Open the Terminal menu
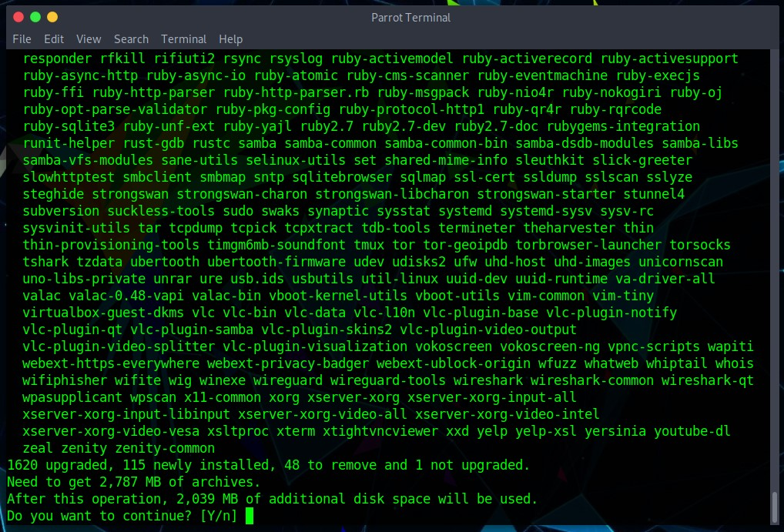This screenshot has height=532, width=784. pyautogui.click(x=183, y=39)
